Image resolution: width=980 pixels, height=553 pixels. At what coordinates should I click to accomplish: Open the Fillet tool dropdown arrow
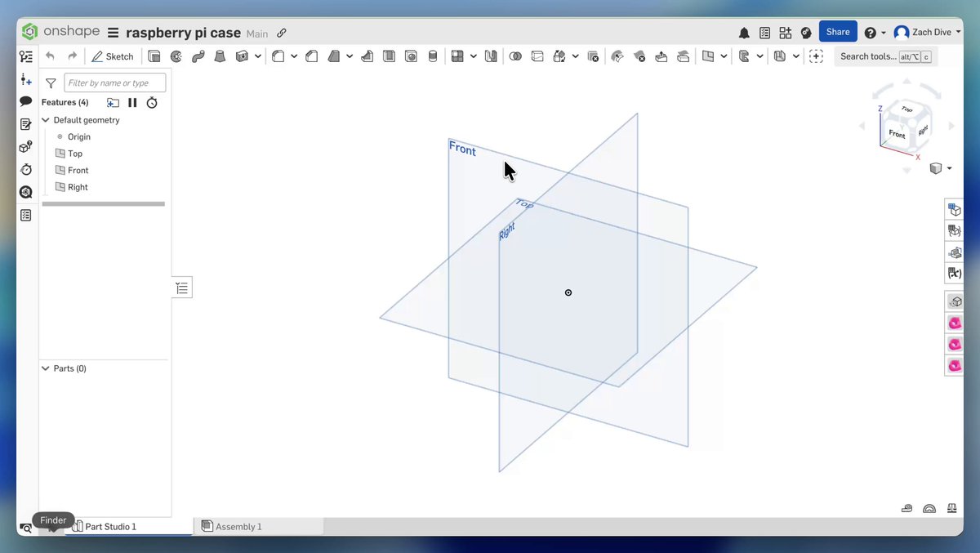pyautogui.click(x=294, y=56)
